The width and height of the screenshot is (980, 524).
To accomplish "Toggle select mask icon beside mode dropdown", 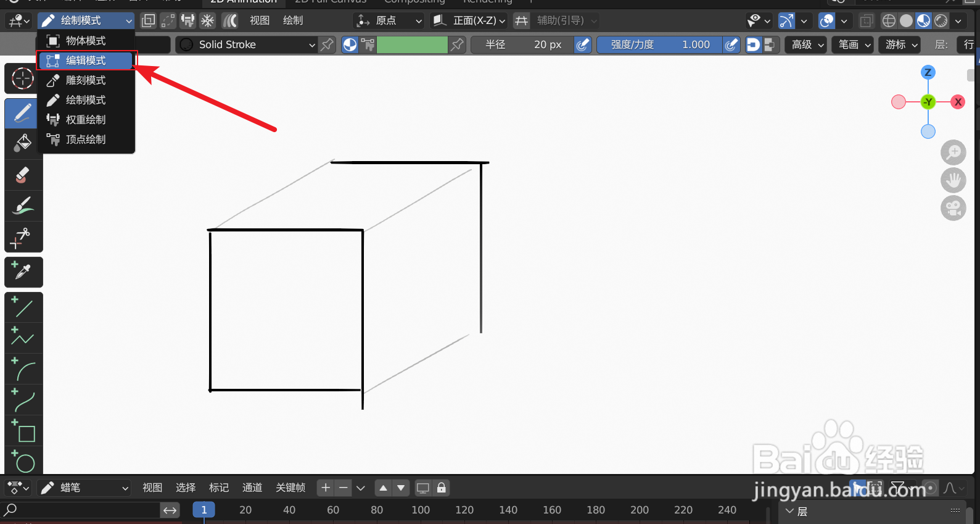I will click(x=148, y=21).
